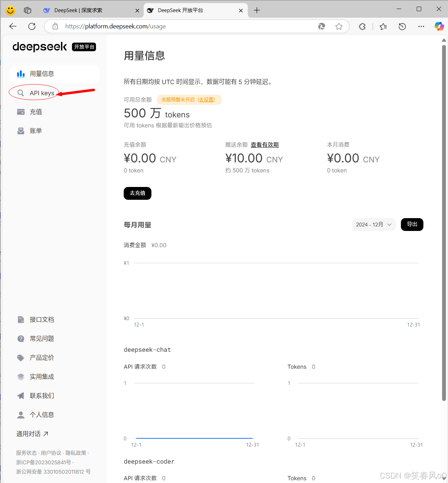The image size is (448, 483).
Task: Click the 账单 bill icon
Action: [21, 131]
